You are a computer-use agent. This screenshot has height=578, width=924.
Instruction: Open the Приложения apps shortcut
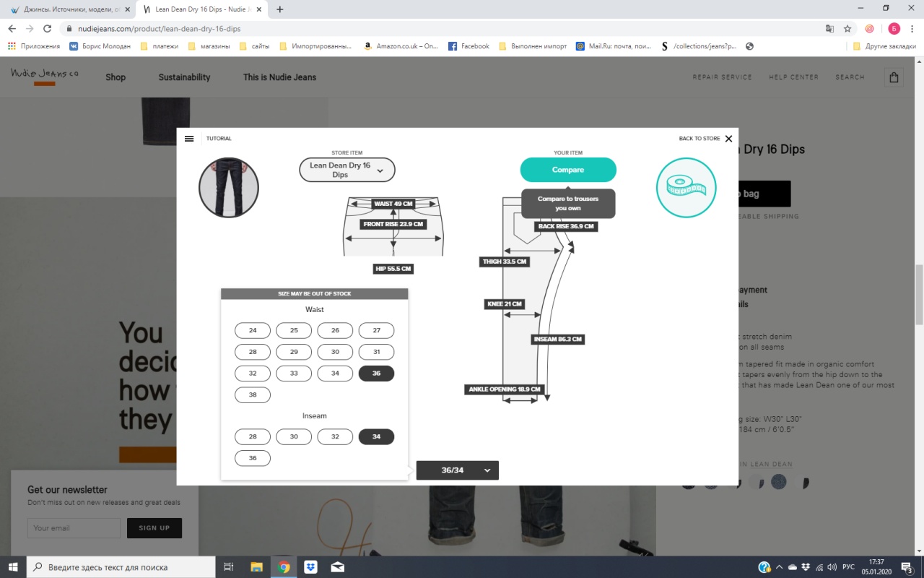(34, 46)
